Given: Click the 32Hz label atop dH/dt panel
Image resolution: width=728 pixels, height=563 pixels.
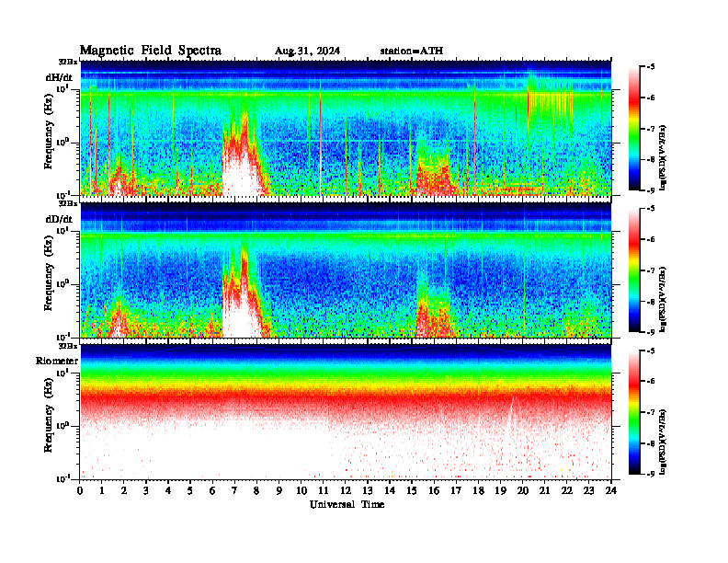Looking at the screenshot, I should tap(68, 62).
